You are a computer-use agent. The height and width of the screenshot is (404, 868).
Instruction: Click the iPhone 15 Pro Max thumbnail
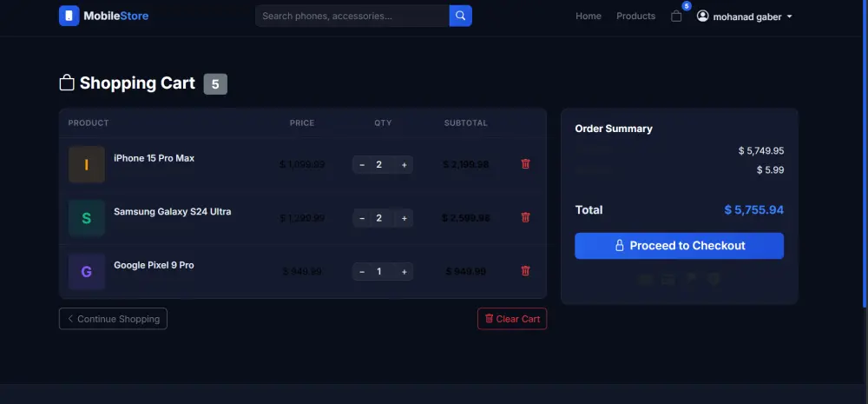pos(86,164)
